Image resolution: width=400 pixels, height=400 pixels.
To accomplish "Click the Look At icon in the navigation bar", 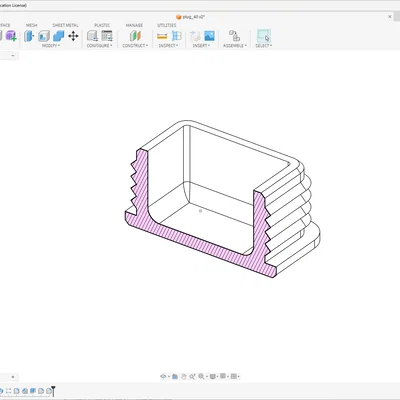I will [175, 376].
